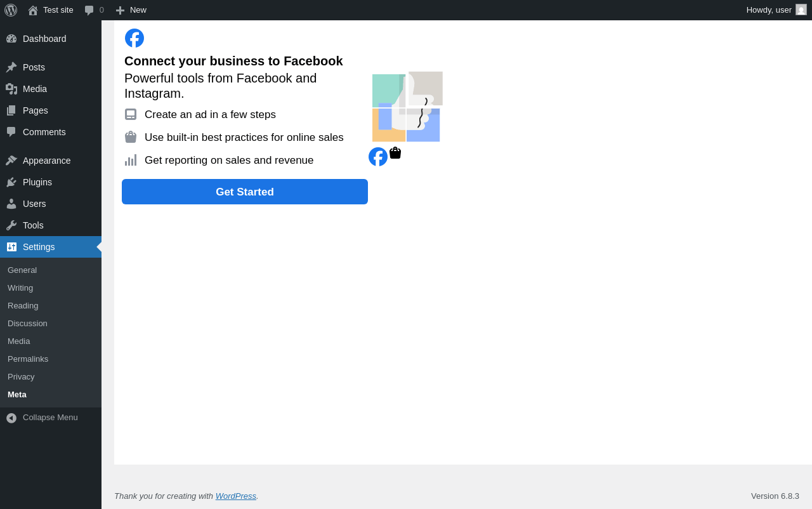Click the Facebook logo above the heading
The height and width of the screenshot is (509, 812).
pyautogui.click(x=134, y=38)
